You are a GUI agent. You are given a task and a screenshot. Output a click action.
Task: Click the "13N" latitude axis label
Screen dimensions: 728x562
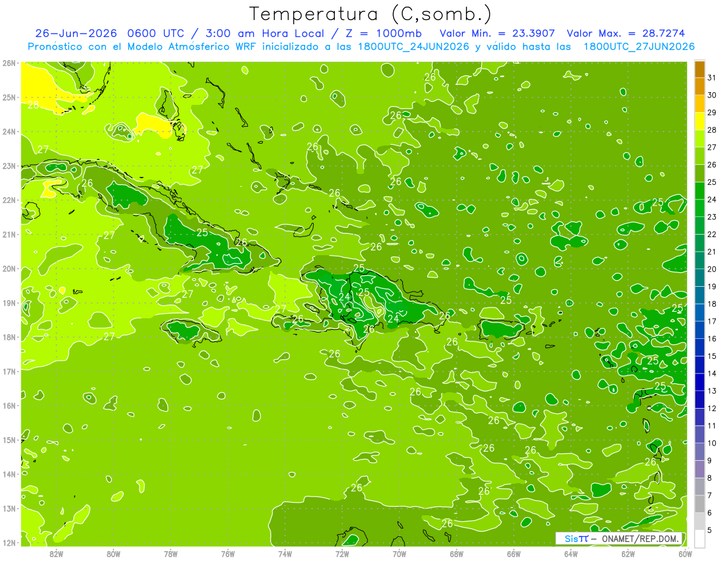[8, 508]
